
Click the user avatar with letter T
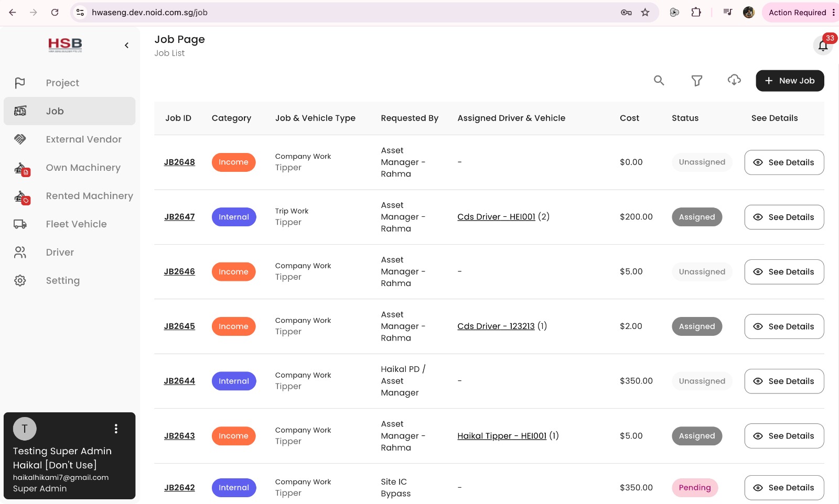pos(25,429)
